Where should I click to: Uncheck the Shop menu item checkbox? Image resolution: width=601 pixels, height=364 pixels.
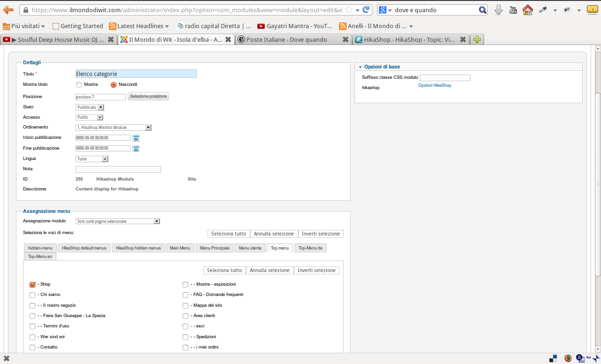point(32,284)
